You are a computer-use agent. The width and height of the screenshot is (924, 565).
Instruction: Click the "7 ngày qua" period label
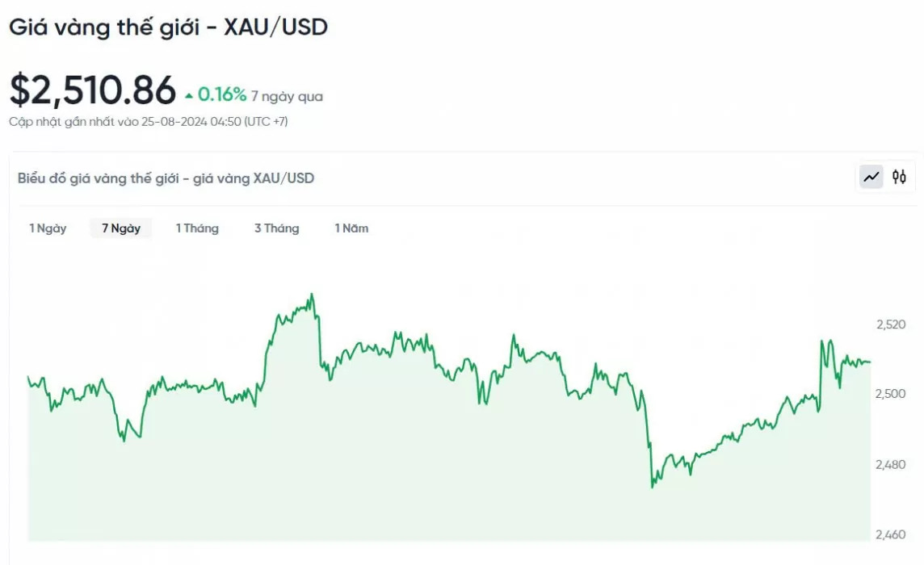click(x=287, y=96)
